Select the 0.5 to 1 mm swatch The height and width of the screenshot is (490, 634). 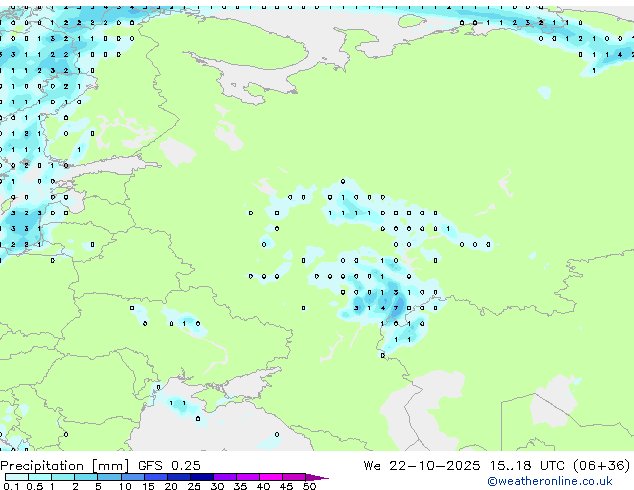(40, 477)
